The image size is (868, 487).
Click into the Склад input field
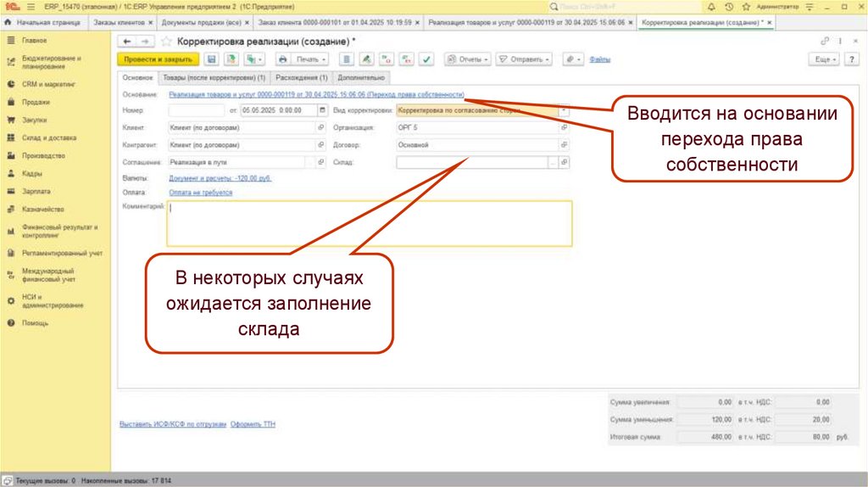point(471,162)
